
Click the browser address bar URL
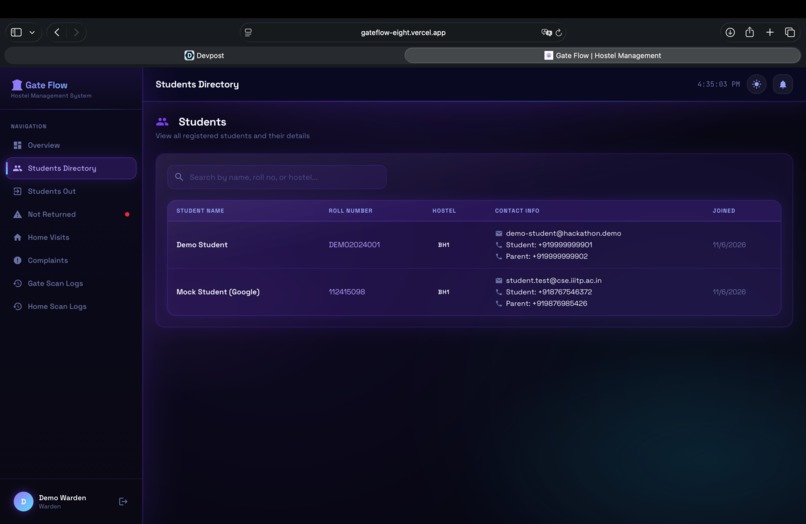403,32
